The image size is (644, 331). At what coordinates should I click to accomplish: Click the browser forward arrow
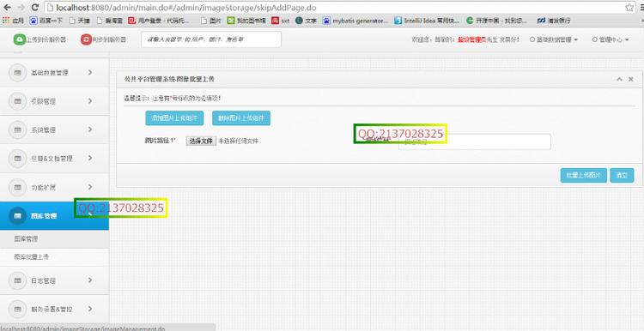pos(21,8)
